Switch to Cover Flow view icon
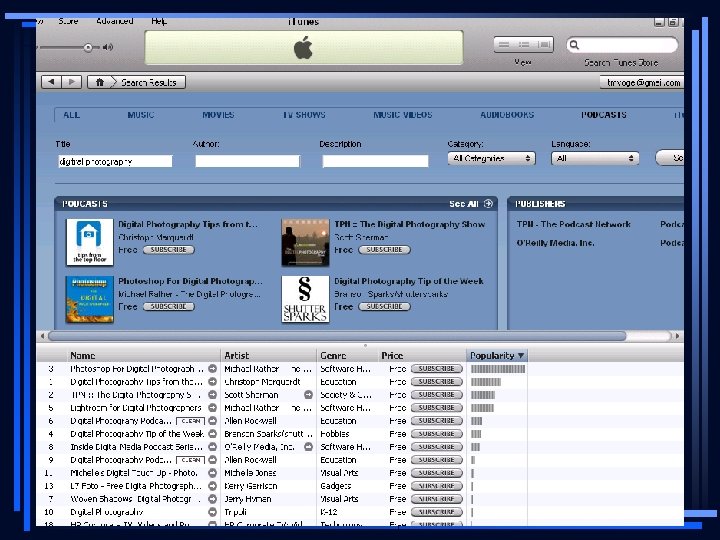Image resolution: width=720 pixels, height=540 pixels. click(544, 45)
